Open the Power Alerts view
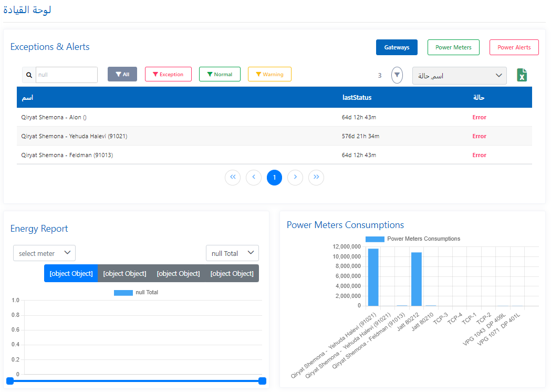Screen dimensions: 551x392 coord(514,47)
